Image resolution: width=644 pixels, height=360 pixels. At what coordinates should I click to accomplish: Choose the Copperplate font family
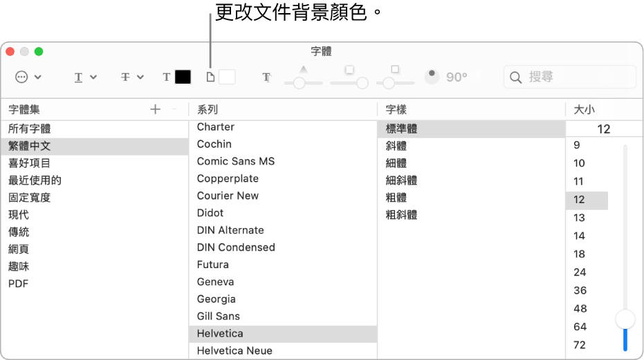click(x=282, y=179)
